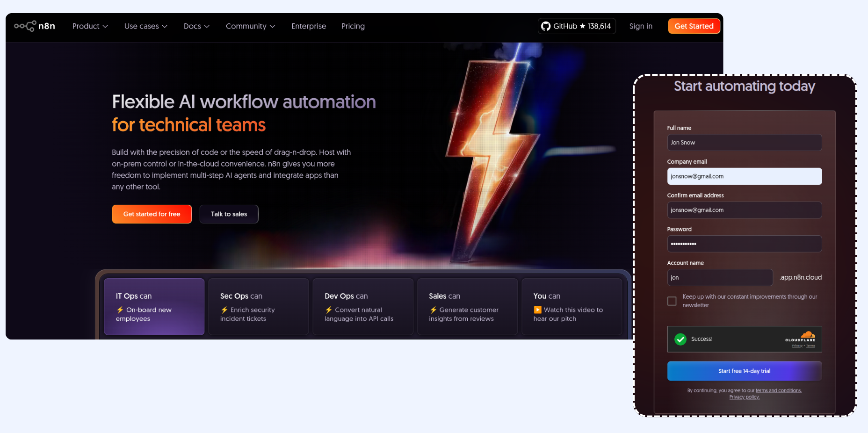Click the Cloudflare Terms link in captcha
Screen dimensions: 868x433
[811, 346]
